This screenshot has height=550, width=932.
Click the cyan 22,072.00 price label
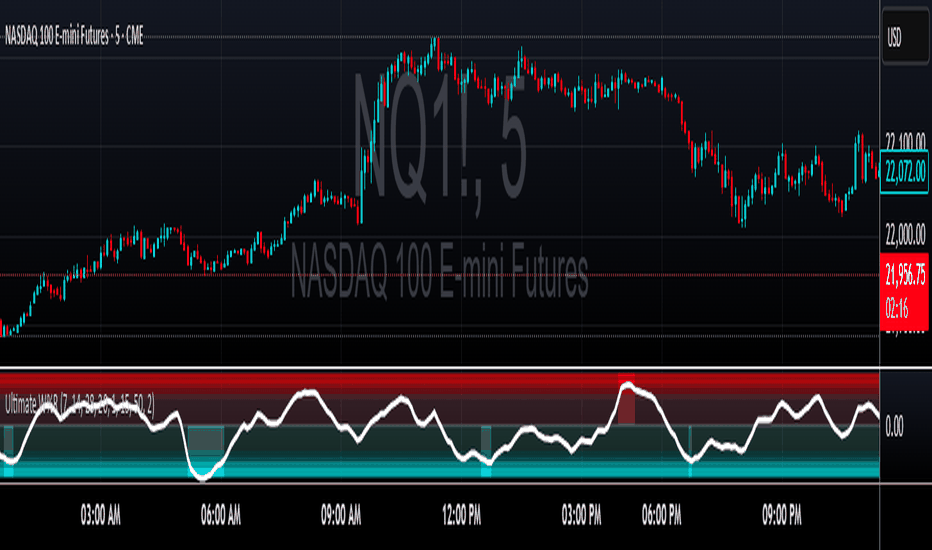(x=904, y=172)
